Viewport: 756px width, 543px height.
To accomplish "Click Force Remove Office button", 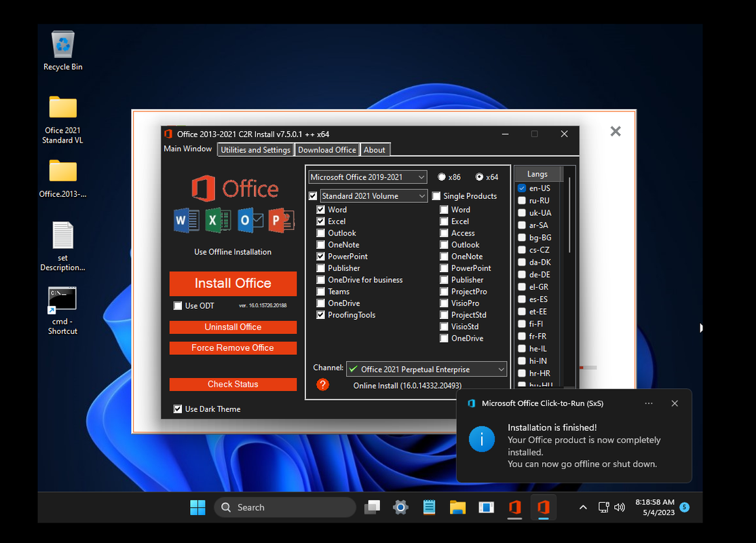I will pyautogui.click(x=233, y=348).
